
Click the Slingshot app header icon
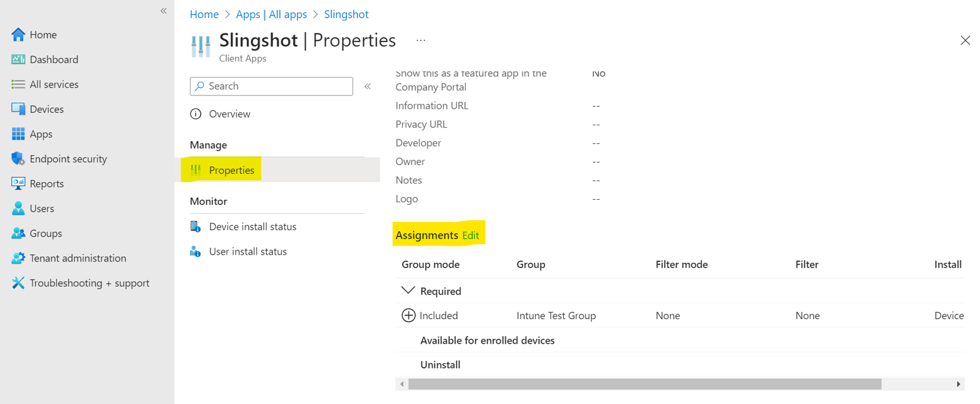click(200, 46)
